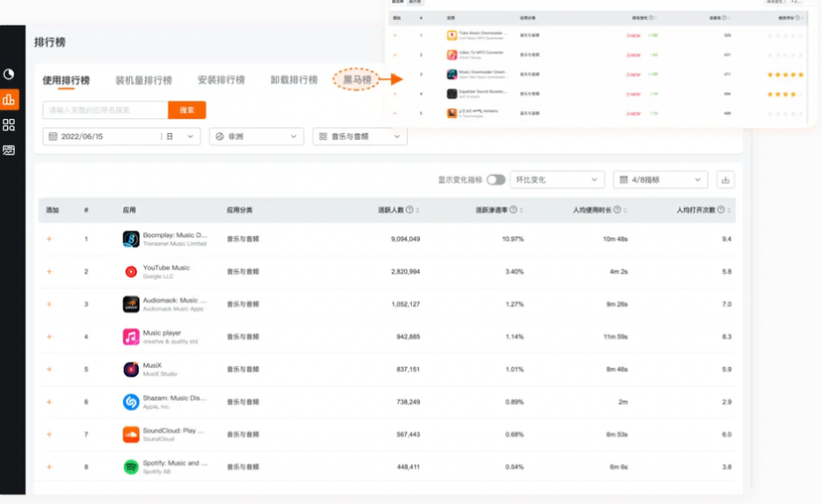Open the 环比变化 dropdown
The image size is (822, 504).
tap(558, 180)
